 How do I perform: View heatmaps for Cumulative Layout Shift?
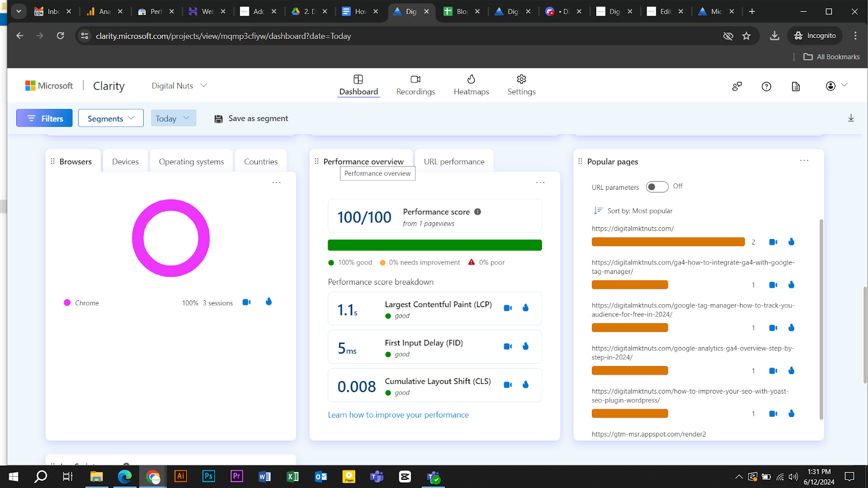[525, 384]
